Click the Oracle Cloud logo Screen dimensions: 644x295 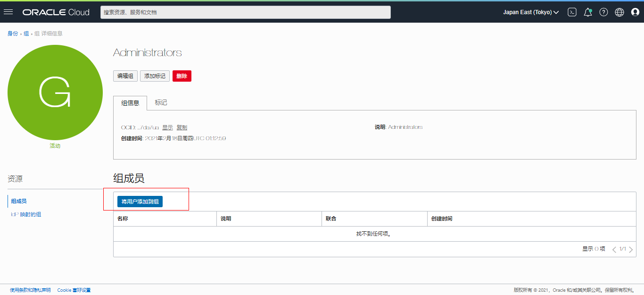56,12
